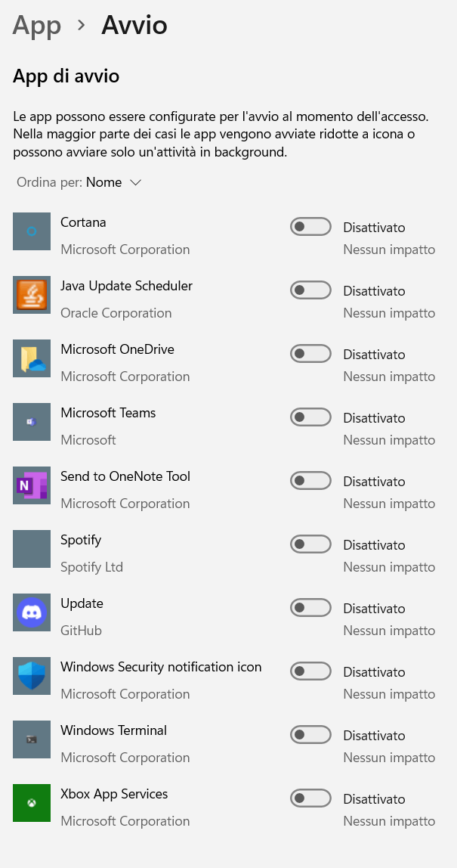Screen dimensions: 457x868
Task: Toggle Xbox App Services startup switch
Action: (x=311, y=798)
